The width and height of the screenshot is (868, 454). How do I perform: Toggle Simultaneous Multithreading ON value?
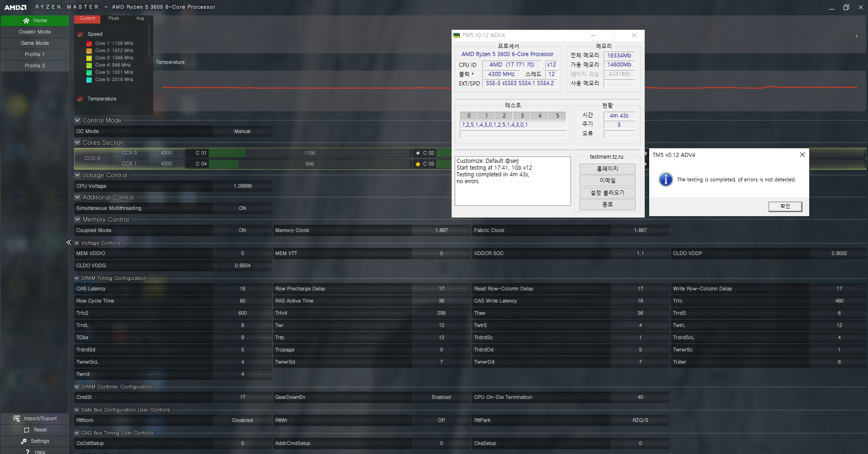242,208
